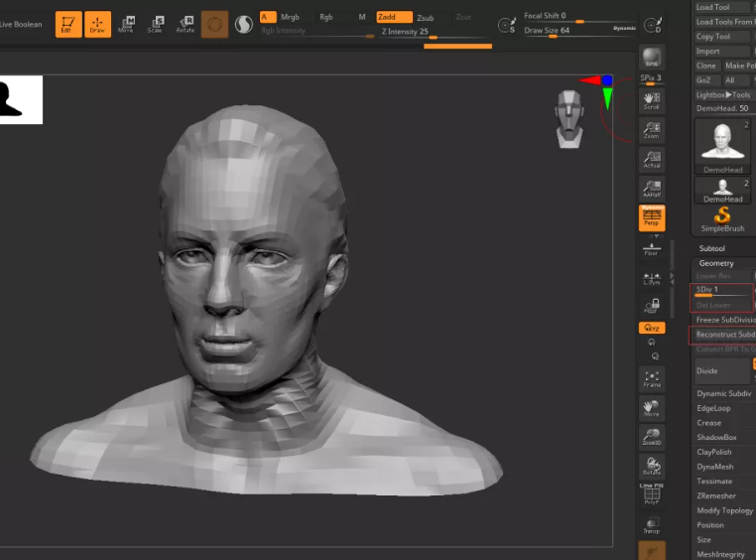Expand the Crease section

point(708,423)
